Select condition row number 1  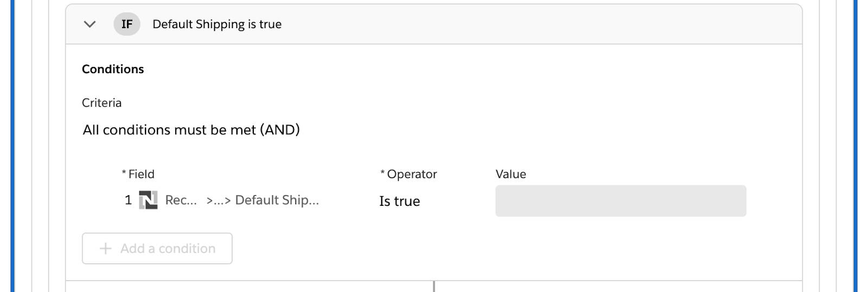[128, 200]
